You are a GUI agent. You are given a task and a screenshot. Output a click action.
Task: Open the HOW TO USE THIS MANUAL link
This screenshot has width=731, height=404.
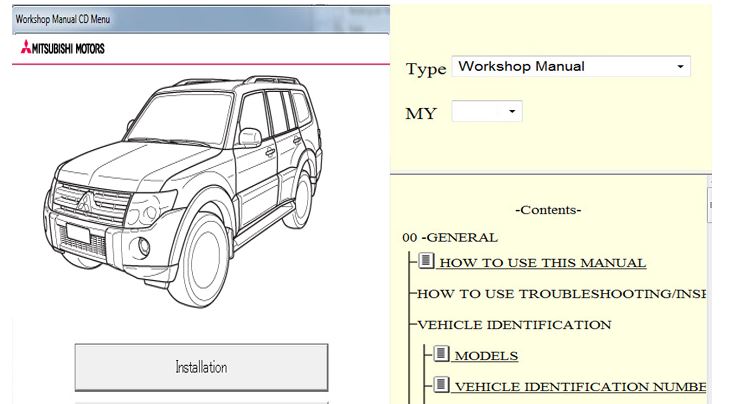click(542, 263)
